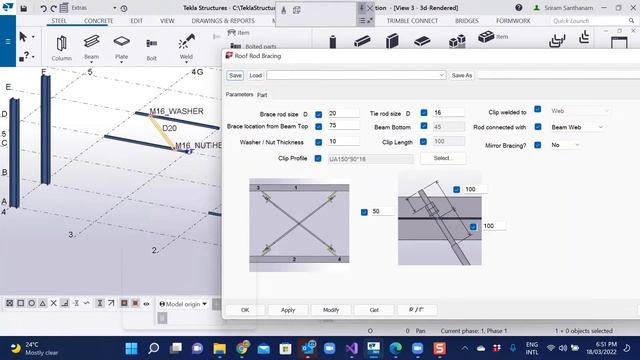Open the Clip welded to Web dropdown
Screen dimensions: 640x360
pos(580,111)
